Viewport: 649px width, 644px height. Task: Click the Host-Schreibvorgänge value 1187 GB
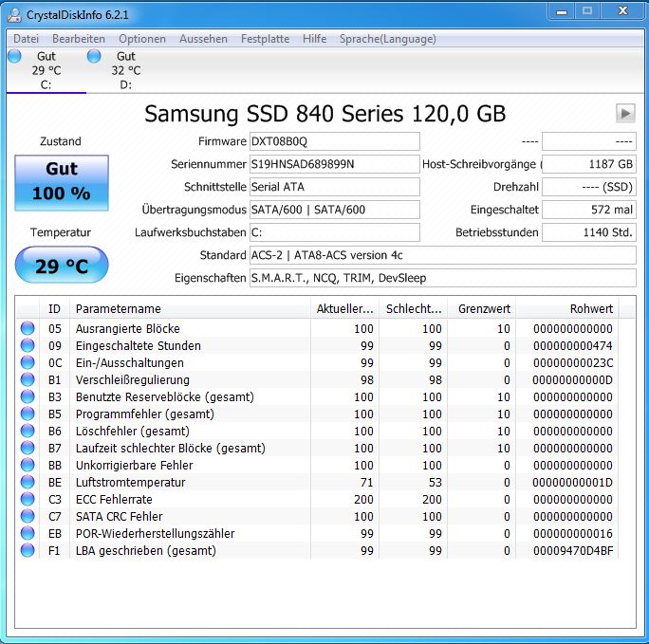589,164
